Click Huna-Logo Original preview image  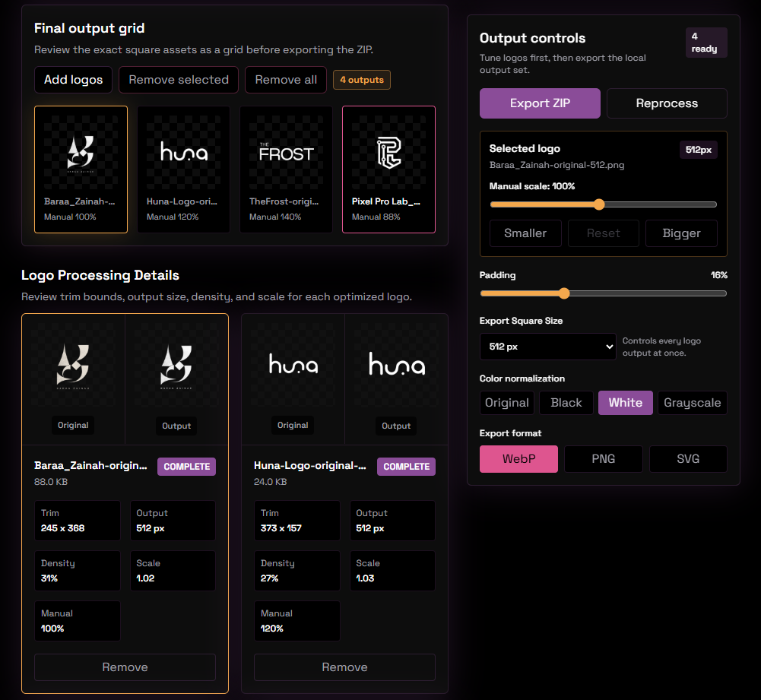click(293, 364)
